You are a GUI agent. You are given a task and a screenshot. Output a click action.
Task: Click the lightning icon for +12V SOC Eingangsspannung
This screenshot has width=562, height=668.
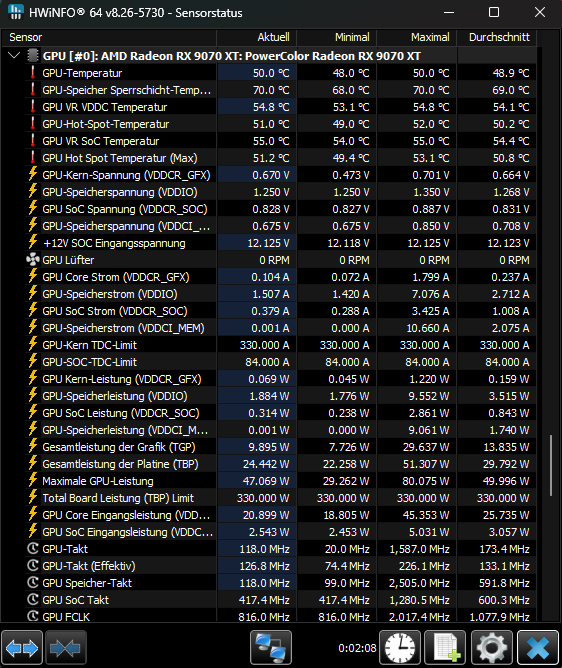pos(33,243)
